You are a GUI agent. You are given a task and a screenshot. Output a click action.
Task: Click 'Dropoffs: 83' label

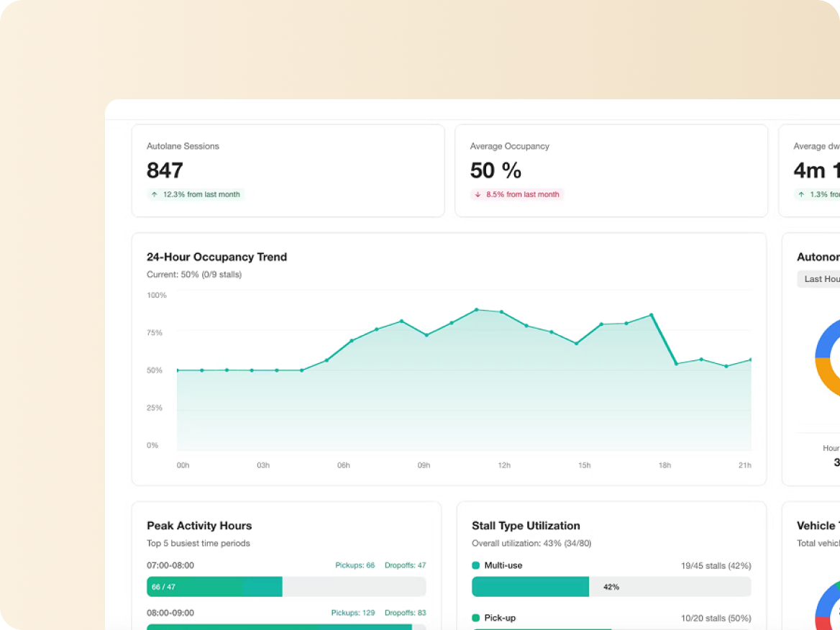click(405, 613)
